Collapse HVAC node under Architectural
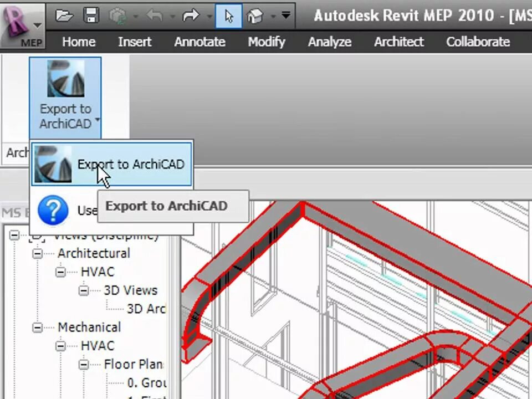532x399 pixels. pyautogui.click(x=60, y=272)
